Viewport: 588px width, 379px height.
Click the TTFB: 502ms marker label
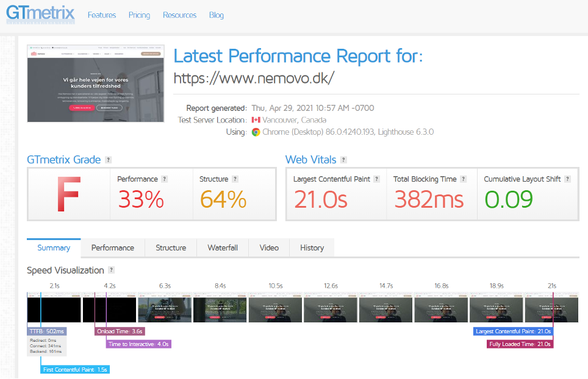[x=47, y=331]
